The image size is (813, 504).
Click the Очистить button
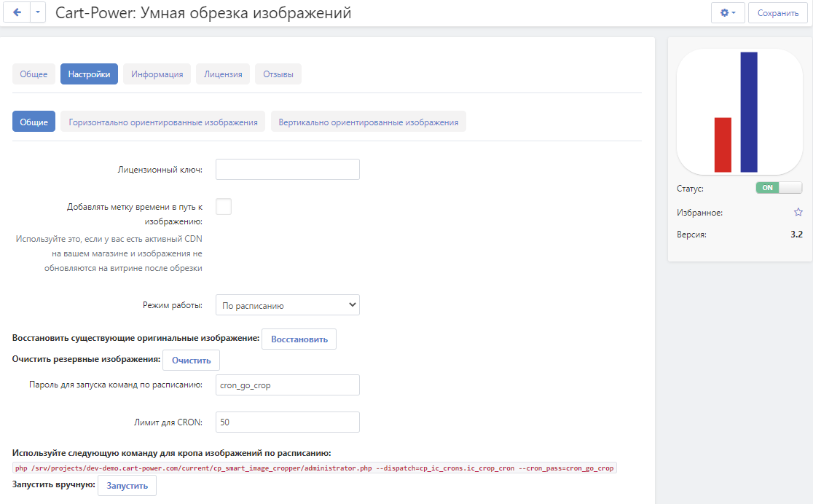[192, 361]
